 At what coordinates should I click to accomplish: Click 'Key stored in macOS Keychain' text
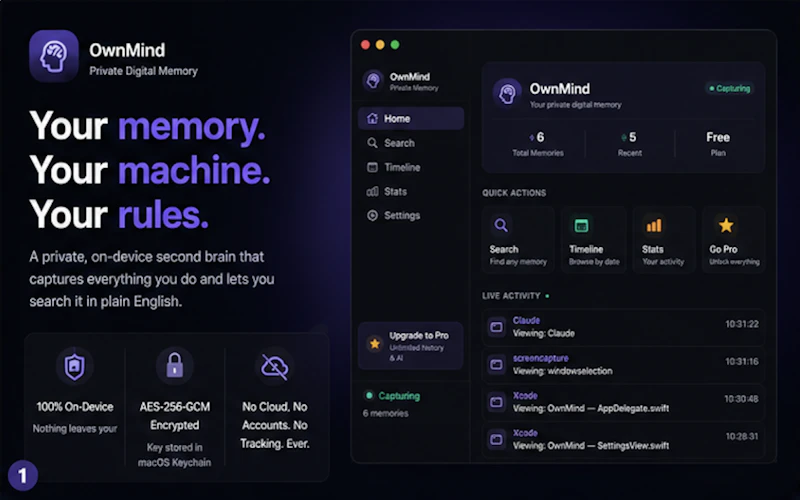pos(174,455)
